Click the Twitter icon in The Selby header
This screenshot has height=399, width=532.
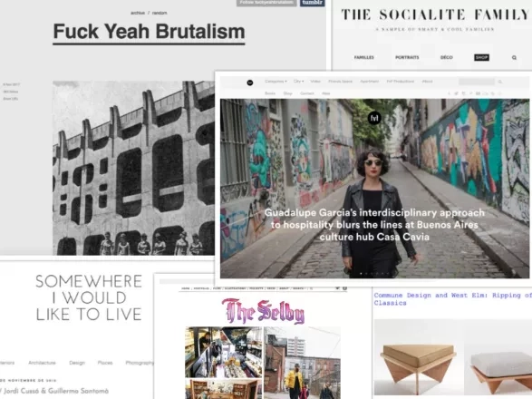[337, 288]
